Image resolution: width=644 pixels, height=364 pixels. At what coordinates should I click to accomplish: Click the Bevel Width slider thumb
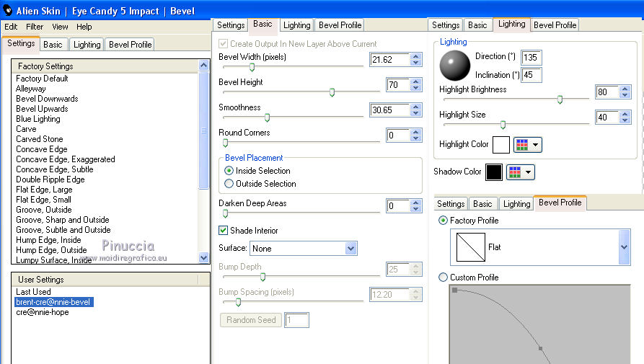[x=252, y=67]
